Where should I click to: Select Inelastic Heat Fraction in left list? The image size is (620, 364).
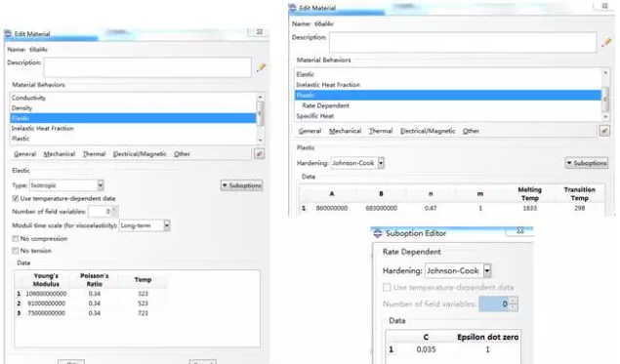point(133,129)
